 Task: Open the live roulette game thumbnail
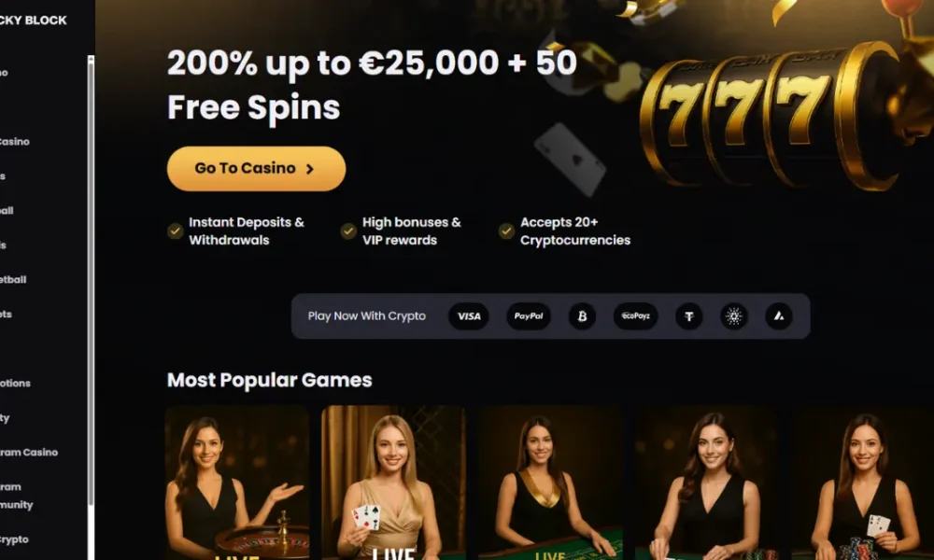(x=237, y=483)
